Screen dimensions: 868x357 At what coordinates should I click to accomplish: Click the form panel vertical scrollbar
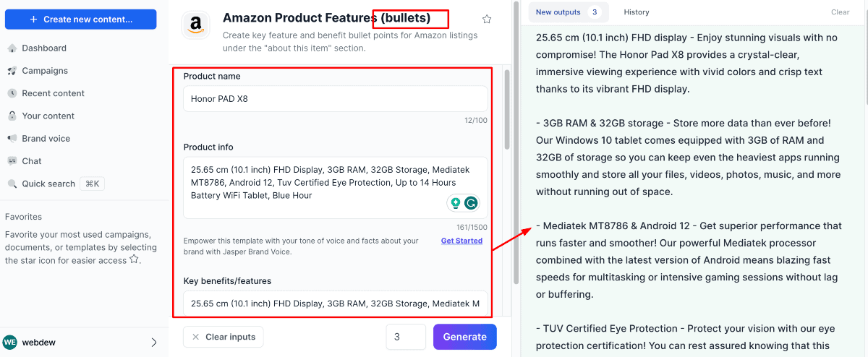pos(516,173)
